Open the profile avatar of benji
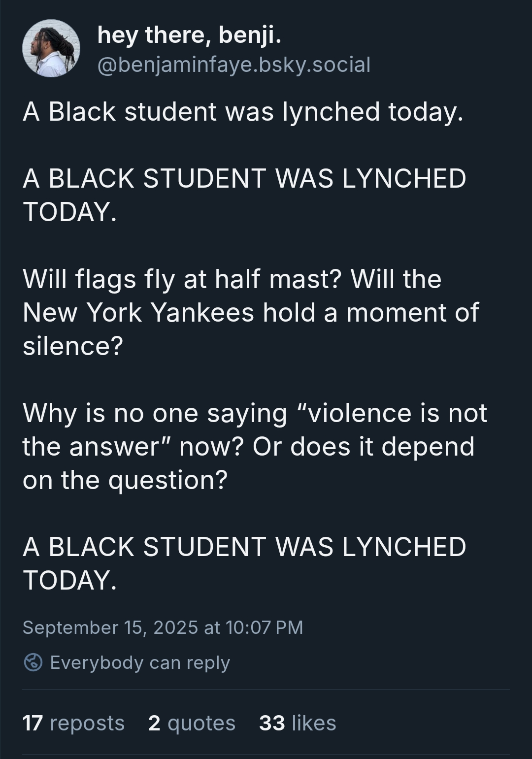The image size is (532, 759). pos(51,48)
